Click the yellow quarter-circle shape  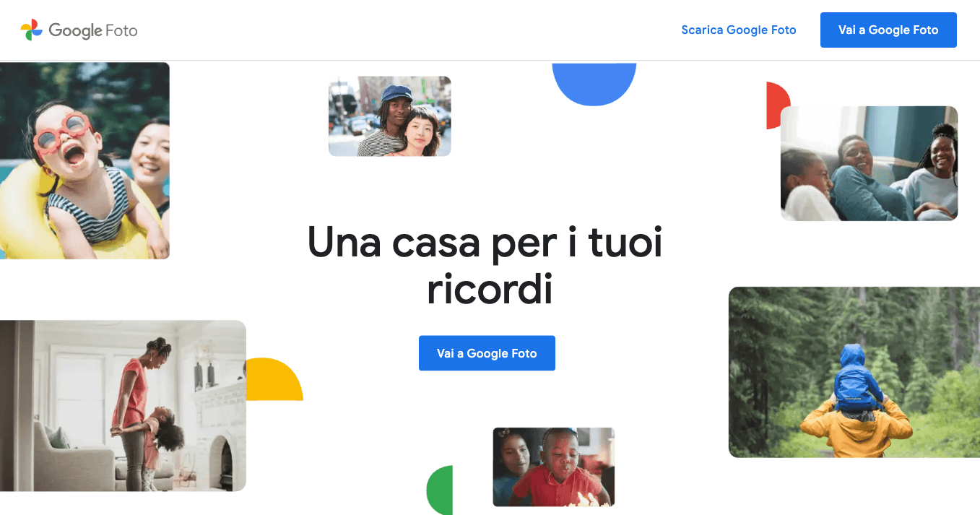274,379
